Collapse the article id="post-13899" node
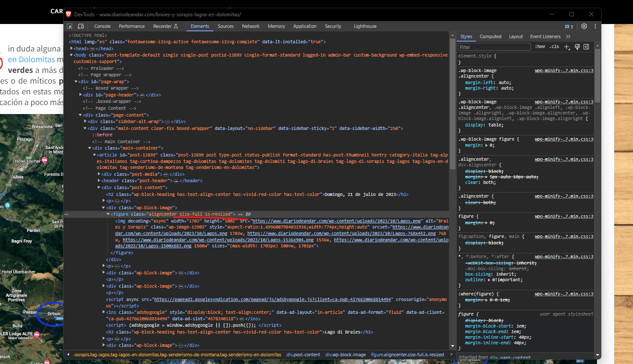 (94, 155)
